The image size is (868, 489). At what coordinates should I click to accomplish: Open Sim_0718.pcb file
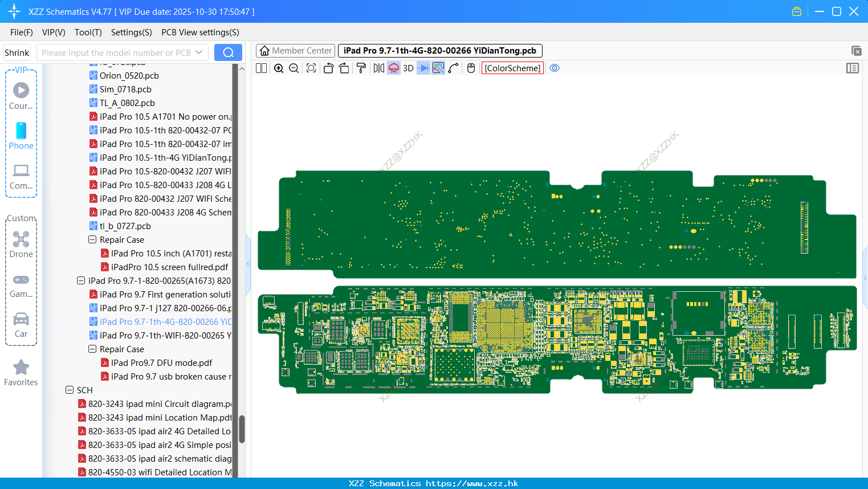(x=120, y=89)
